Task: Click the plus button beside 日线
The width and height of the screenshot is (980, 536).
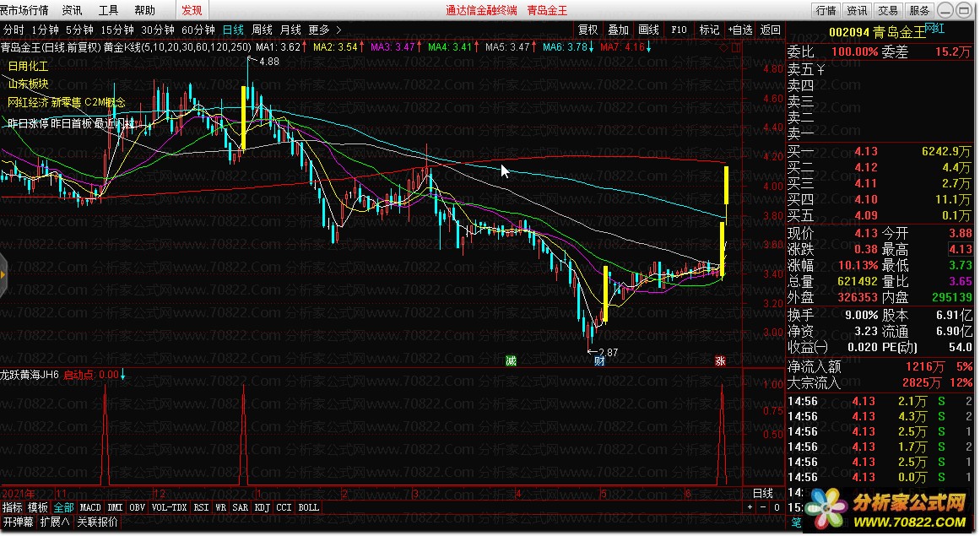Action: pyautogui.click(x=750, y=507)
